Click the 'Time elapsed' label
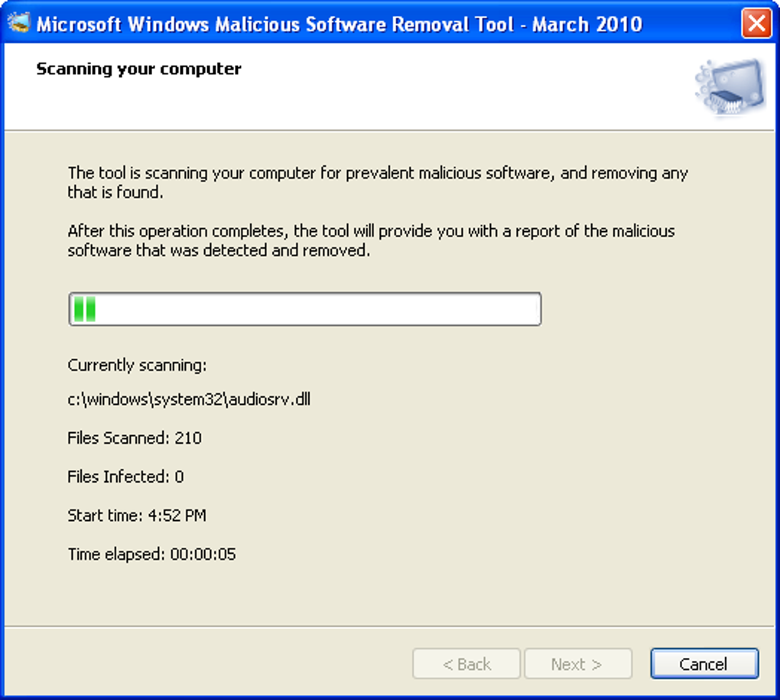This screenshot has height=700, width=780. (x=115, y=554)
